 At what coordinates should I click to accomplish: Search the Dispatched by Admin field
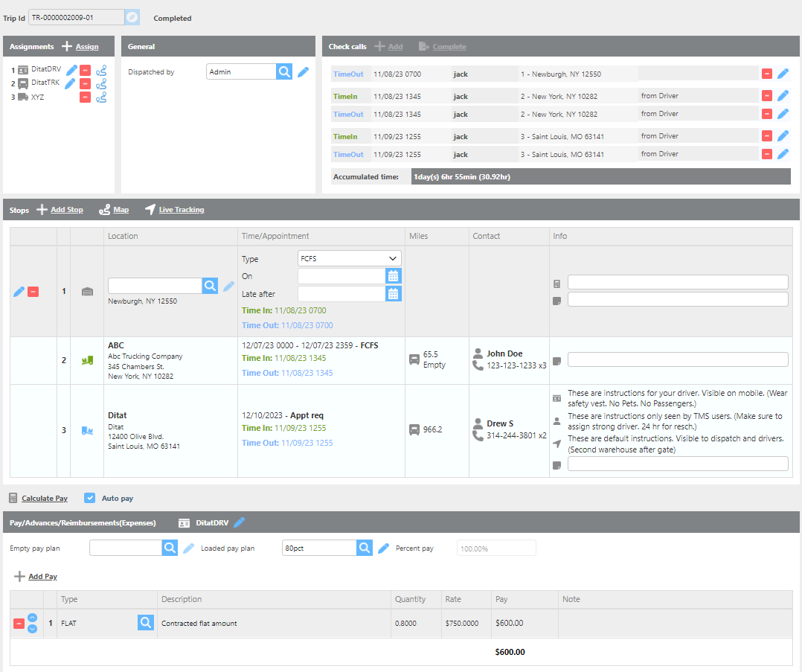coord(284,71)
